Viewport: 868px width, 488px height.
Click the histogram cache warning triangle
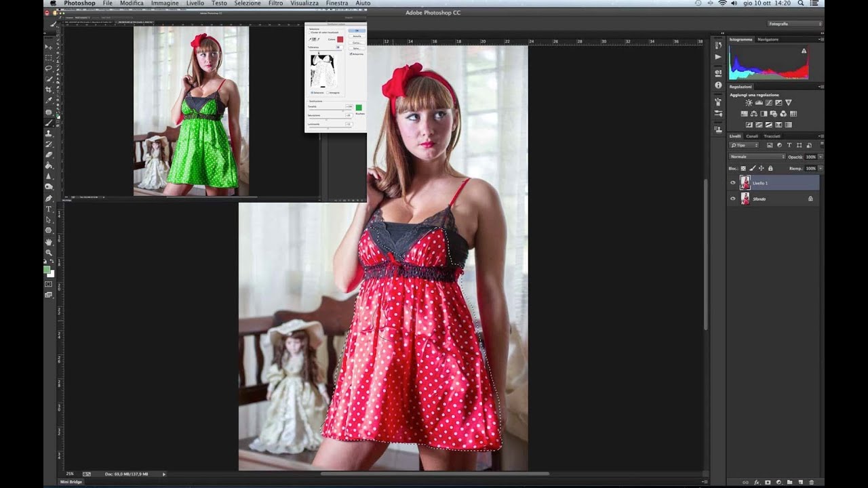pos(804,51)
